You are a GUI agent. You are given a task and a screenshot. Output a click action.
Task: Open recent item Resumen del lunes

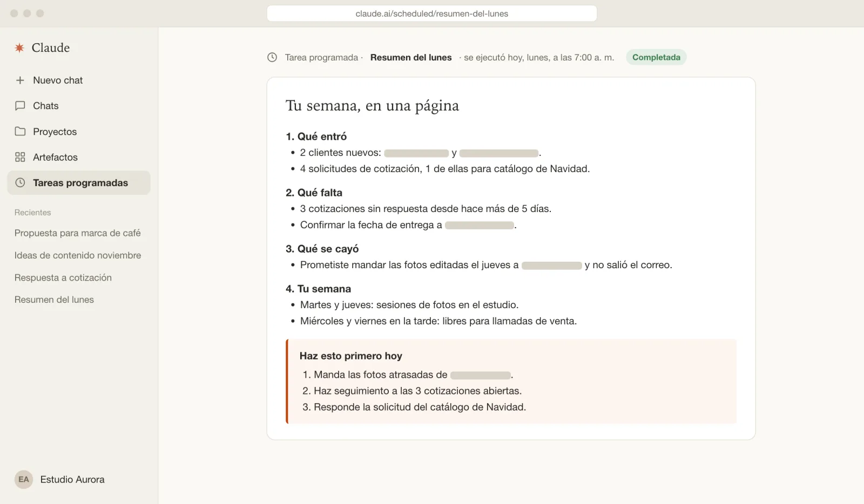click(54, 299)
